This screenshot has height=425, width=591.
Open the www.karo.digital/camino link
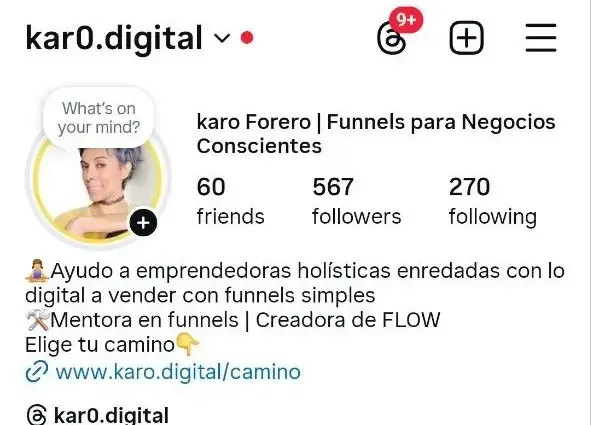point(178,372)
